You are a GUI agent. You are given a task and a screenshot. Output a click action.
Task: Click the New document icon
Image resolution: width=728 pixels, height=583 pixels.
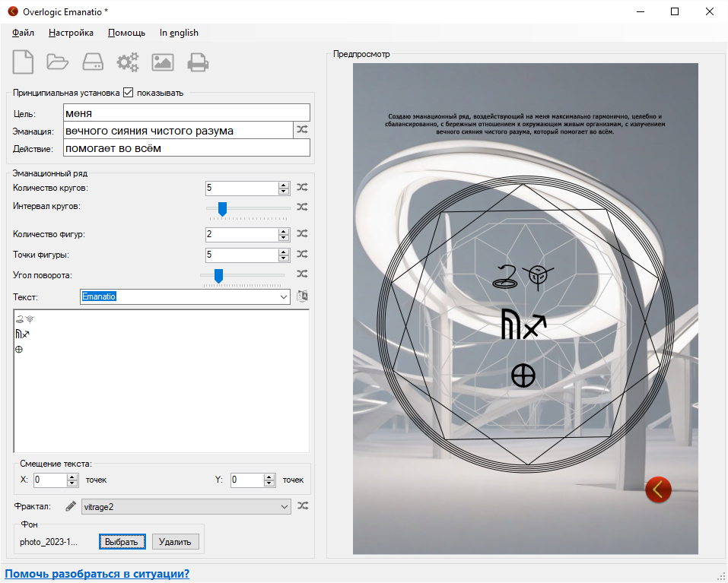click(23, 62)
